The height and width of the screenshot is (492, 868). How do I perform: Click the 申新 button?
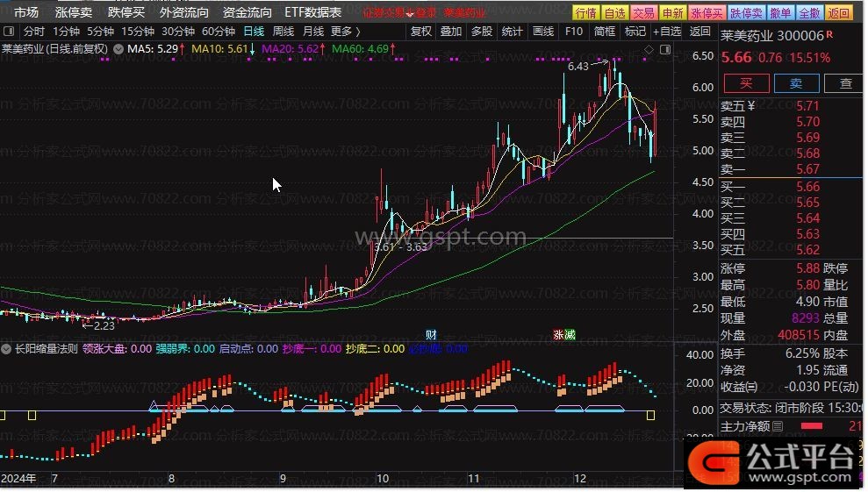coord(672,13)
